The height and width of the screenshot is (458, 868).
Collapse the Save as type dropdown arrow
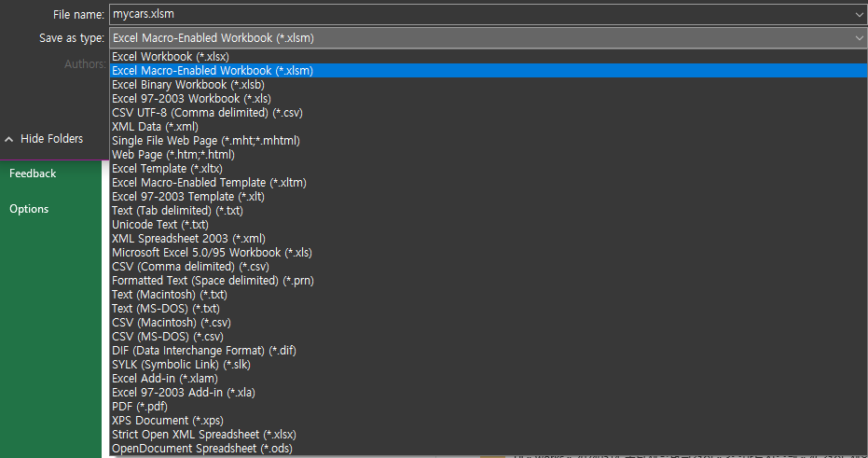[860, 38]
